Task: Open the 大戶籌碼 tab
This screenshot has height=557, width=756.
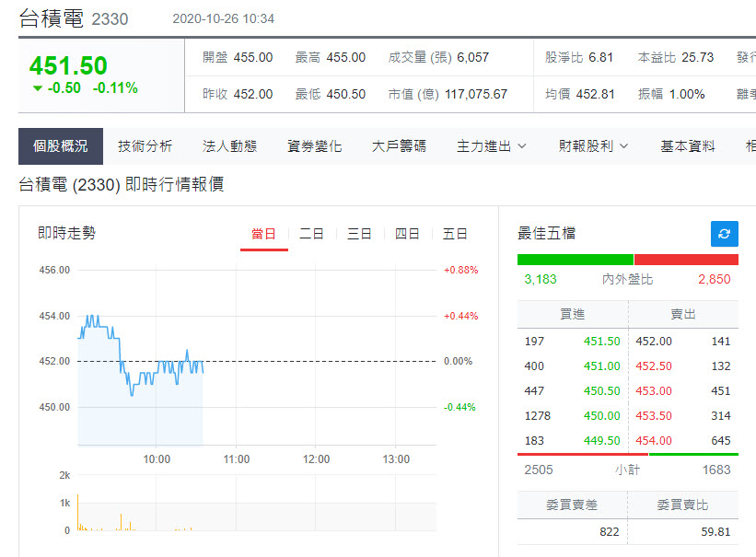Action: [400, 146]
